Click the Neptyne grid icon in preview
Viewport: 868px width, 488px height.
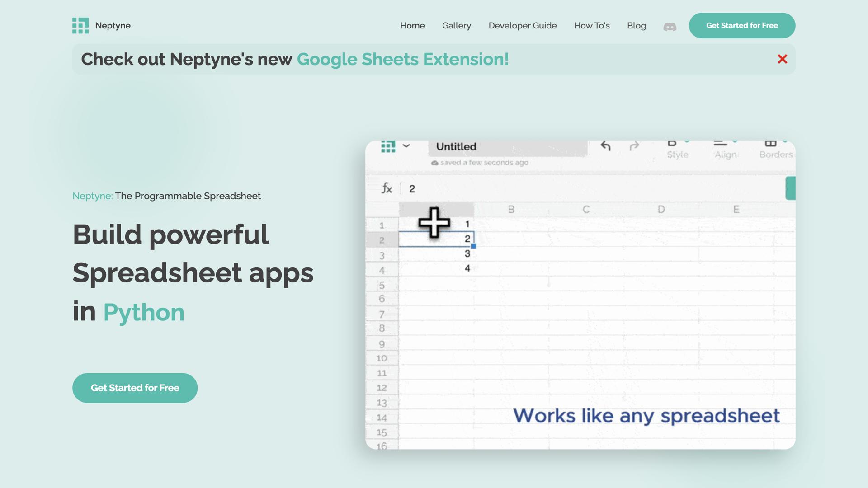(388, 146)
